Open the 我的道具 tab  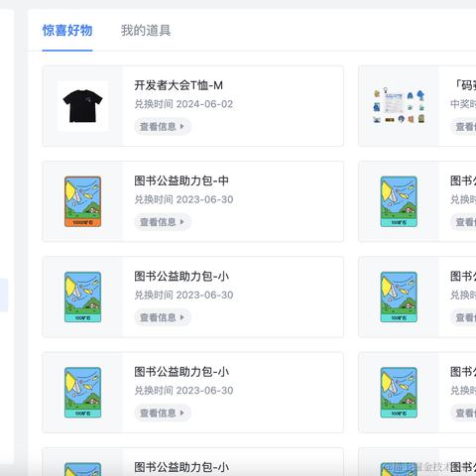tap(146, 31)
